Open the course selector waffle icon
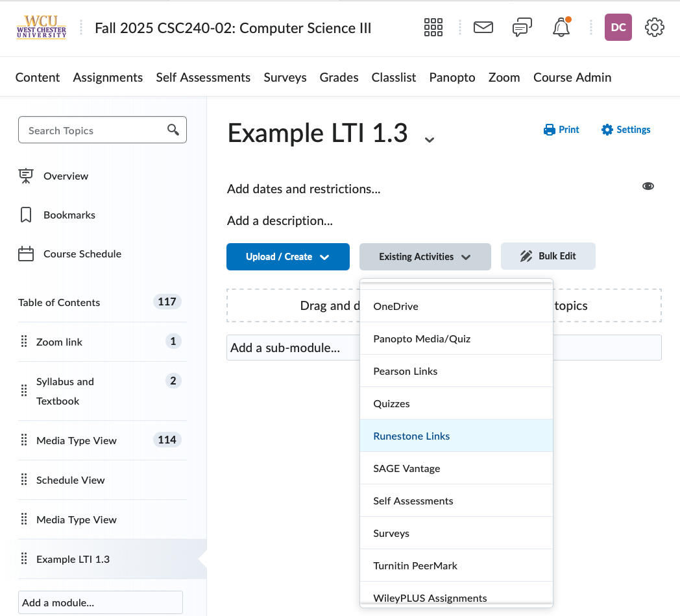The image size is (680, 616). [433, 27]
